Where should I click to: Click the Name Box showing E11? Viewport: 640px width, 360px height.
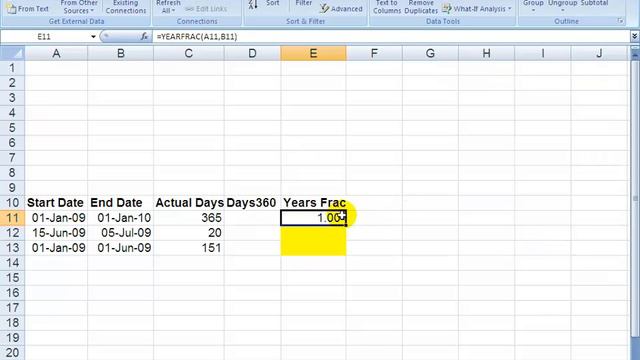(x=45, y=37)
